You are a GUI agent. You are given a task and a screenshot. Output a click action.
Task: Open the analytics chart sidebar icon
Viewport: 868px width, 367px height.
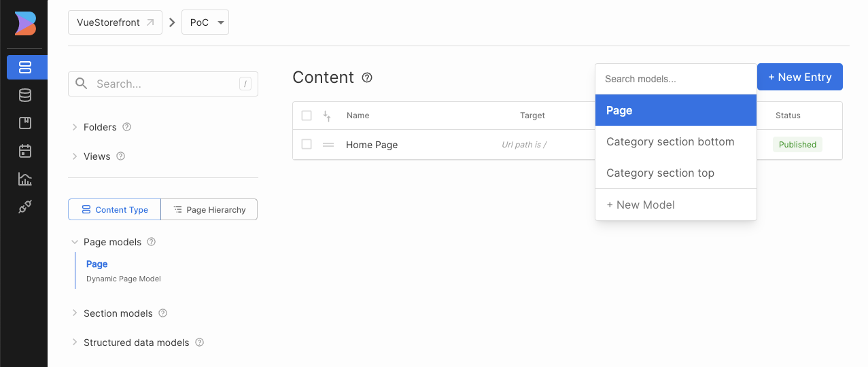point(25,179)
